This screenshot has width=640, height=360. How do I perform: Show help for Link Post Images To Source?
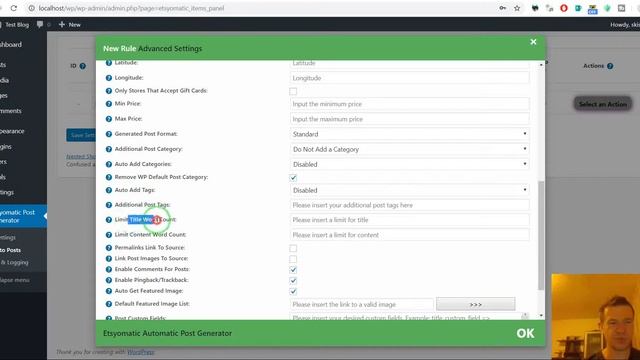pyautogui.click(x=109, y=259)
